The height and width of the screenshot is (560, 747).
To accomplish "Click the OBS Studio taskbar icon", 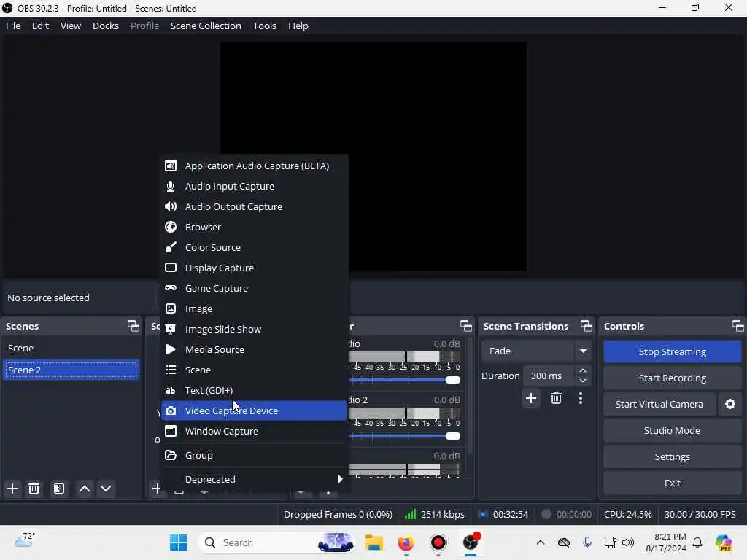I will [471, 542].
